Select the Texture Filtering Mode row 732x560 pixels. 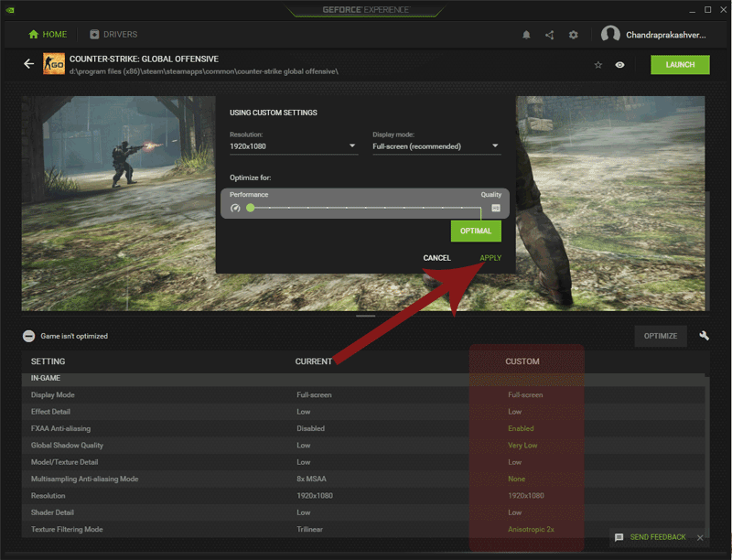coord(363,529)
